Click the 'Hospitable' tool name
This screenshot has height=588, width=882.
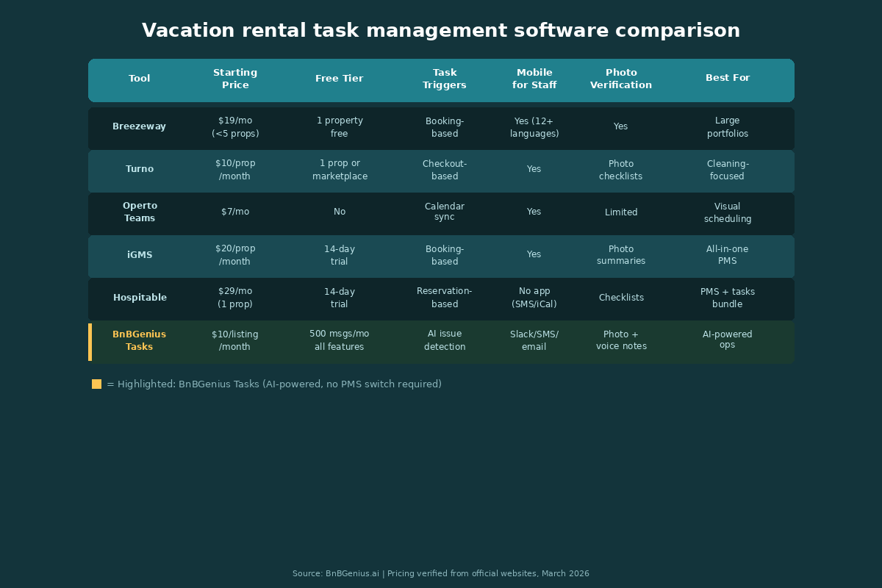pyautogui.click(x=140, y=298)
